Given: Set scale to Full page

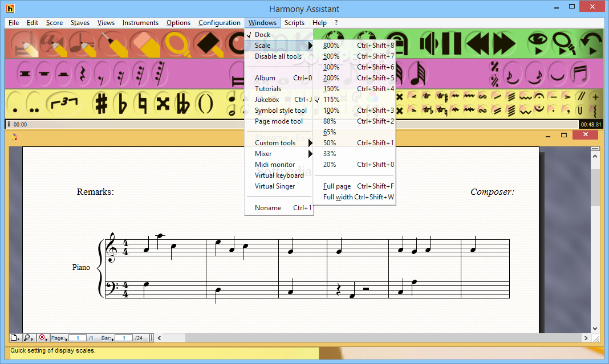Looking at the screenshot, I should click(355, 186).
